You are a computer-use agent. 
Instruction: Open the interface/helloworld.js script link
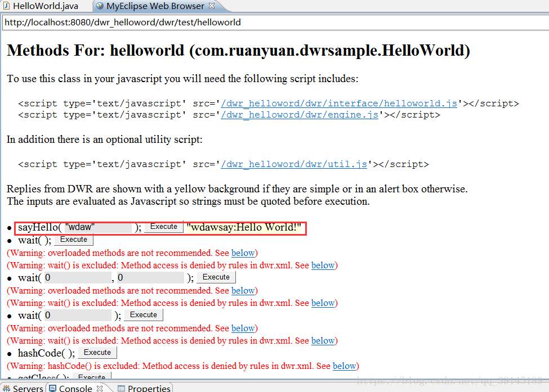click(x=339, y=103)
